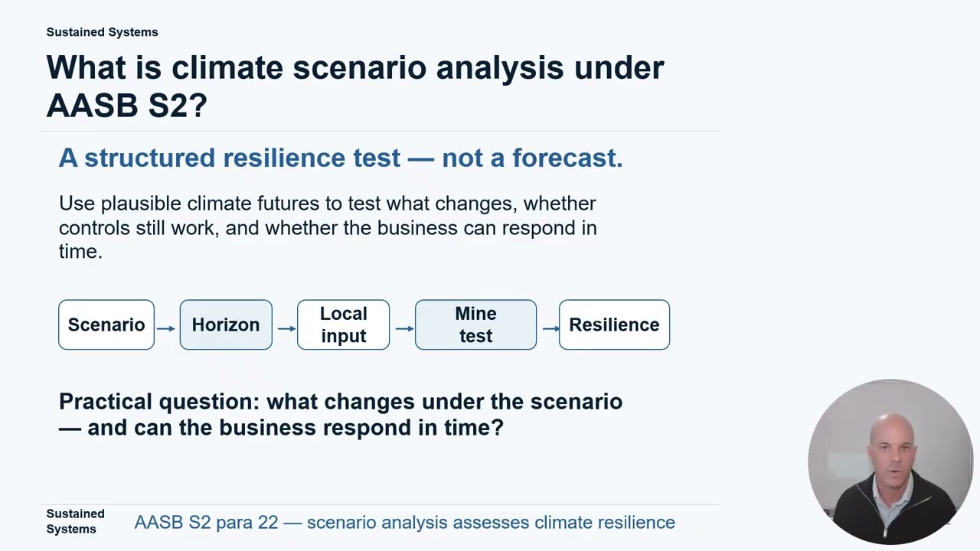Click the 'AASB S2 para 22' footer caption

[404, 523]
